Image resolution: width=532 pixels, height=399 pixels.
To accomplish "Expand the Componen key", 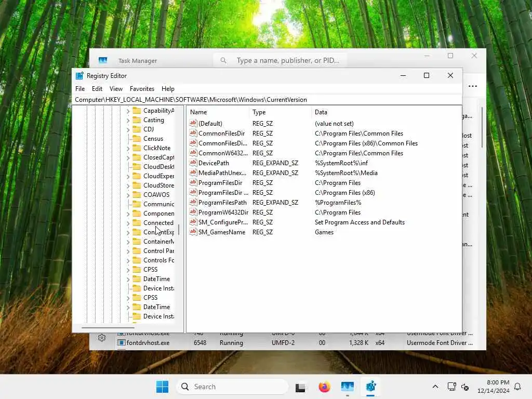I will pyautogui.click(x=128, y=214).
